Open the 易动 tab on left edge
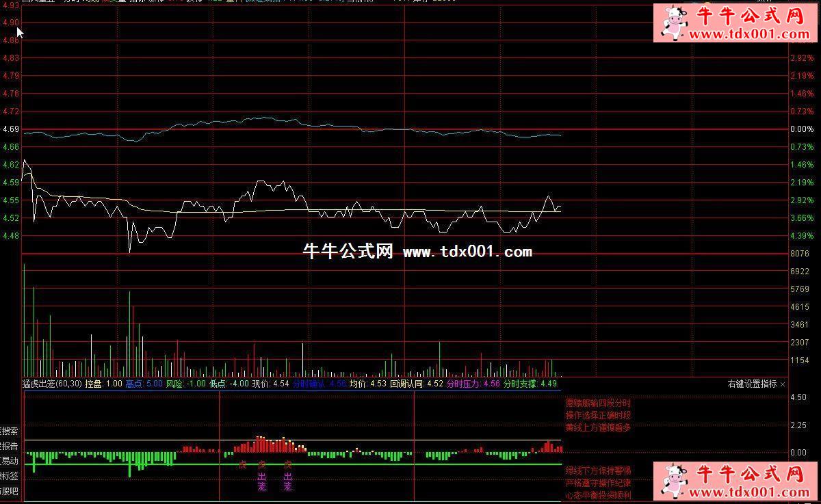821x504 pixels. coord(9,461)
